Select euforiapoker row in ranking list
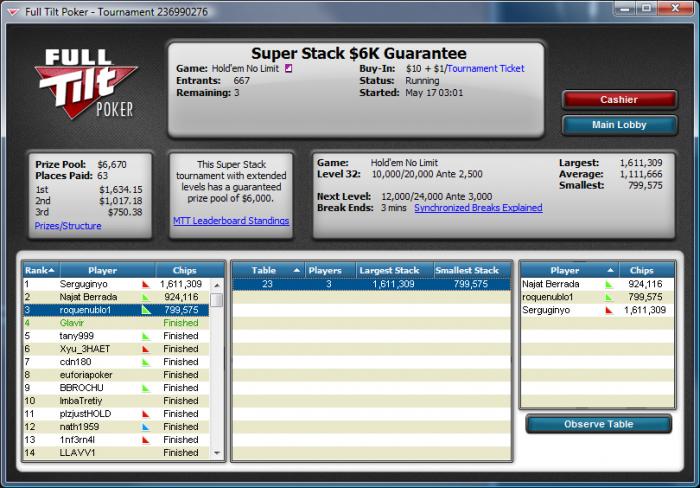 coord(116,375)
